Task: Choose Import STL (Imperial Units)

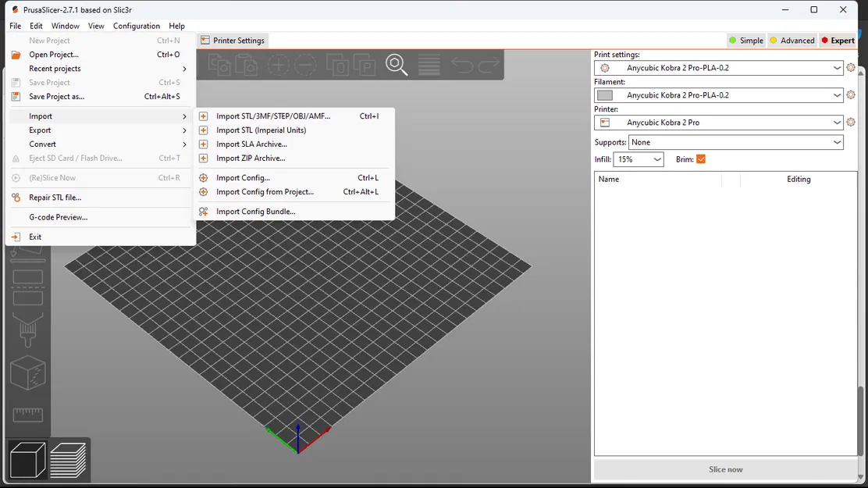Action: (x=295, y=130)
